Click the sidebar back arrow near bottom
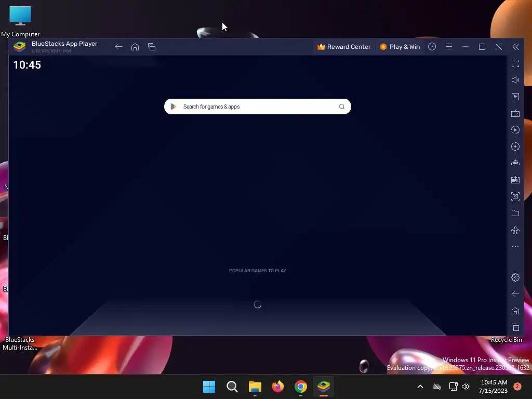 pos(515,294)
